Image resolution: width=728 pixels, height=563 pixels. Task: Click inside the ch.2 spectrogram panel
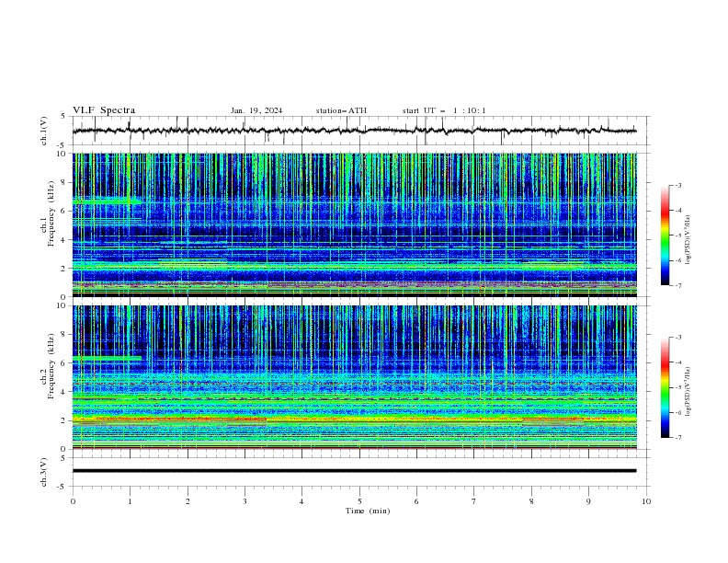pyautogui.click(x=354, y=377)
